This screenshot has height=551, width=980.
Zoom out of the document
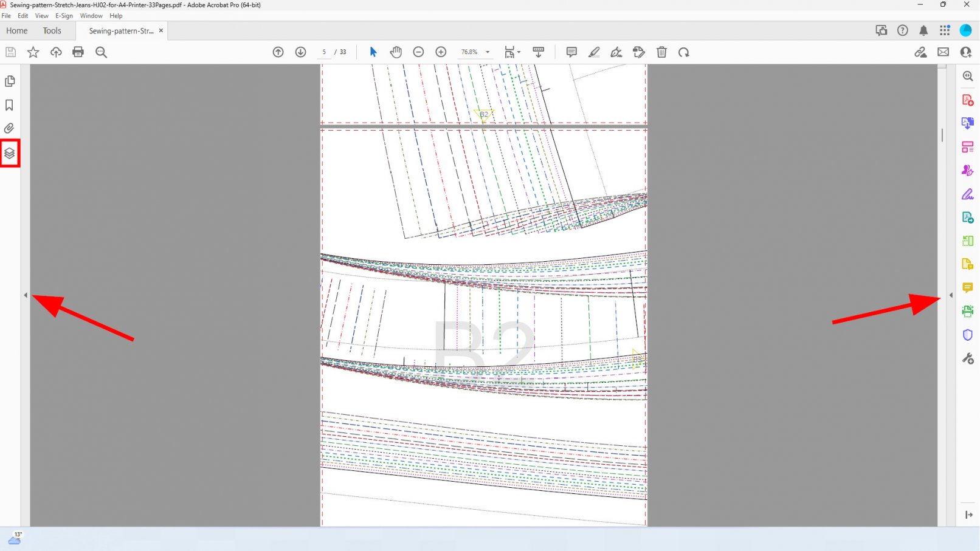[x=419, y=52]
